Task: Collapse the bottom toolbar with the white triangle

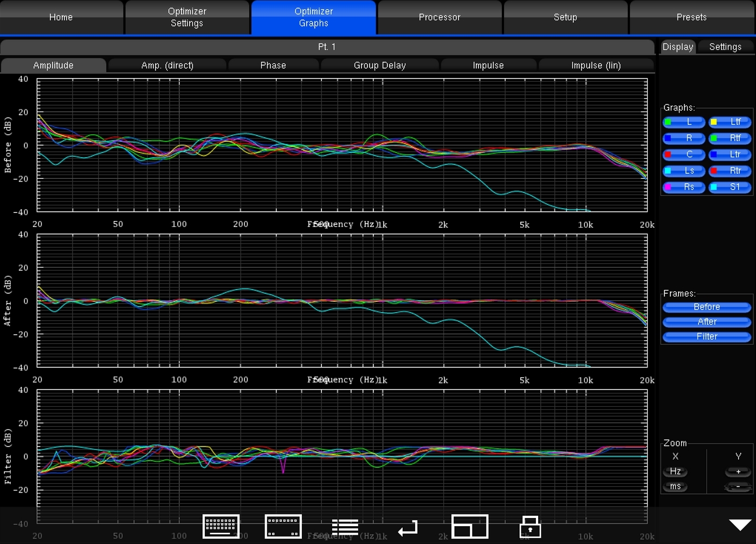Action: tap(740, 524)
